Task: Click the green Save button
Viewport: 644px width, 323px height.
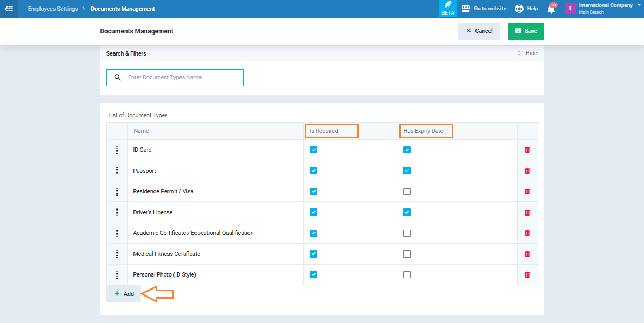Action: click(x=526, y=31)
